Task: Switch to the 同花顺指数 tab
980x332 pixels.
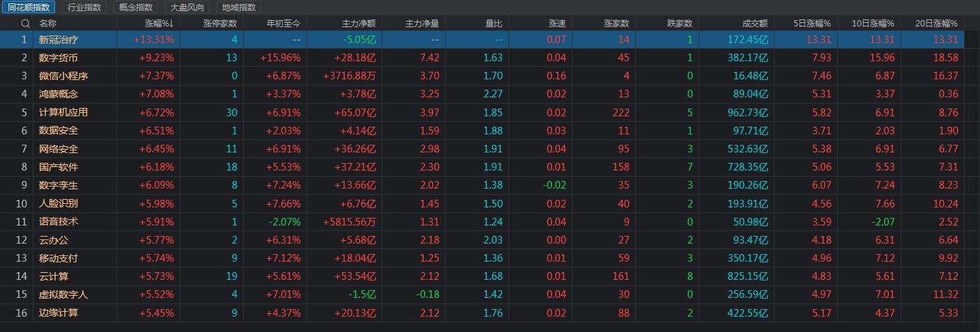Action: point(29,8)
